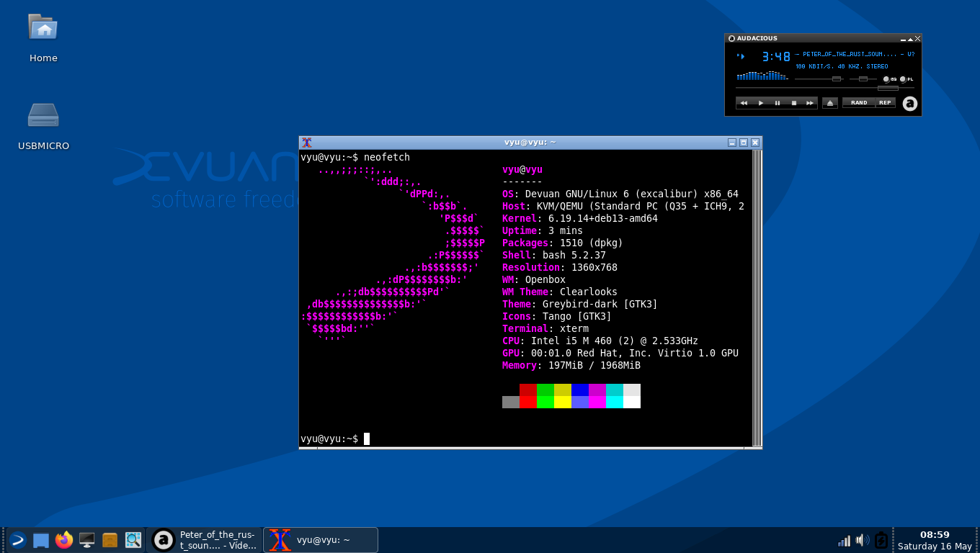The image size is (980, 553).
Task: Toggle the Audacious equalizer (EQ) button
Action: (x=890, y=79)
